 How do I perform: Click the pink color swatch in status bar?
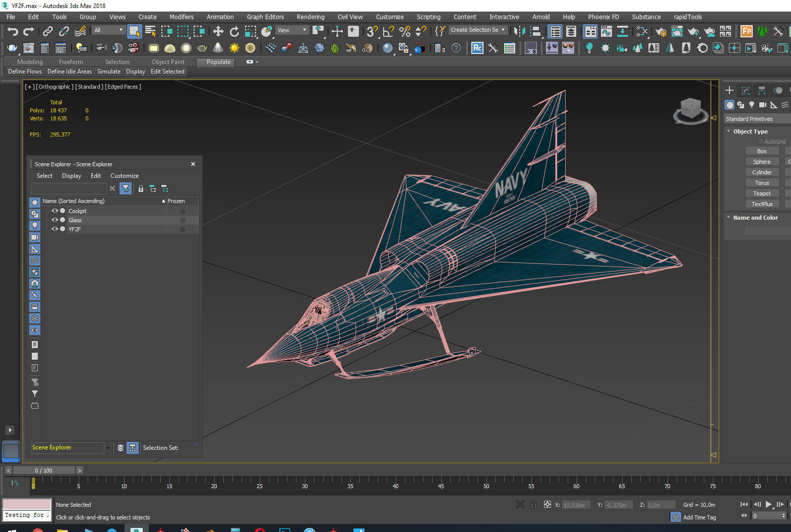(x=27, y=504)
